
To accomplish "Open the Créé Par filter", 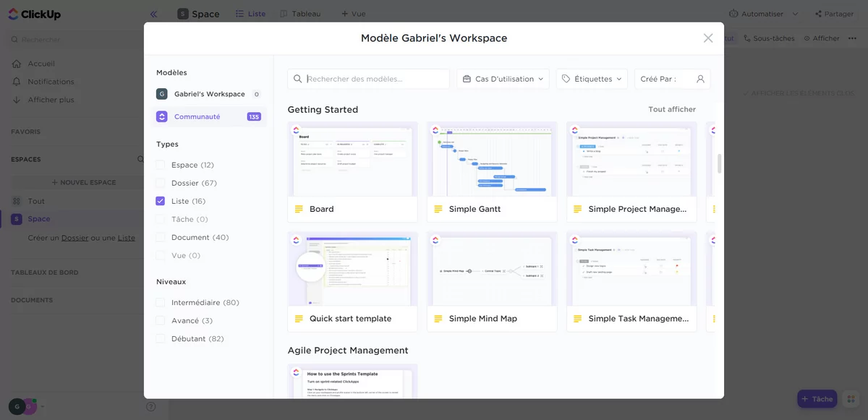I will [x=673, y=79].
